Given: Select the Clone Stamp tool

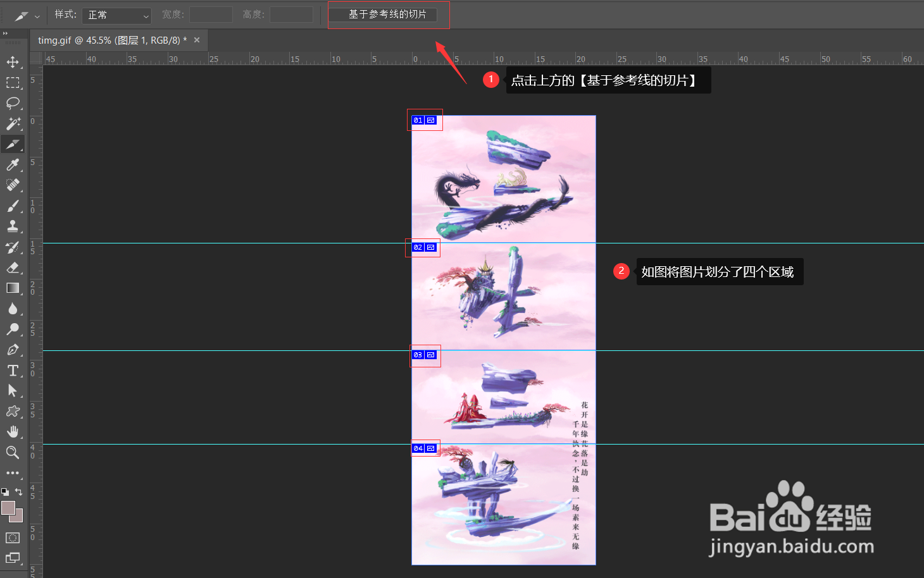Looking at the screenshot, I should pos(13,226).
